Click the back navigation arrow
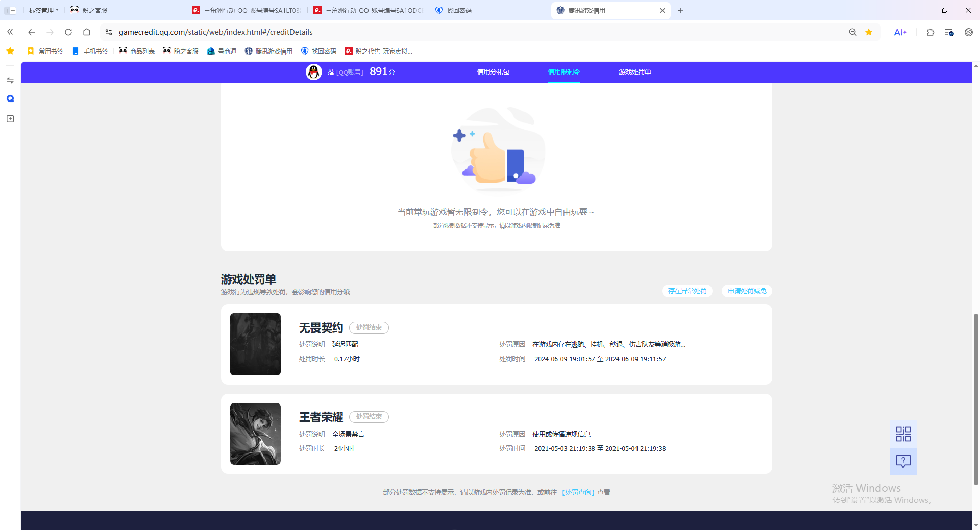This screenshot has height=530, width=980. click(32, 32)
